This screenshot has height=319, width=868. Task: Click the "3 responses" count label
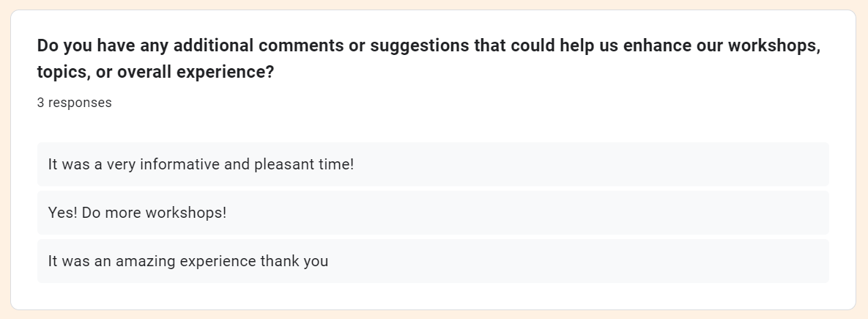point(74,103)
